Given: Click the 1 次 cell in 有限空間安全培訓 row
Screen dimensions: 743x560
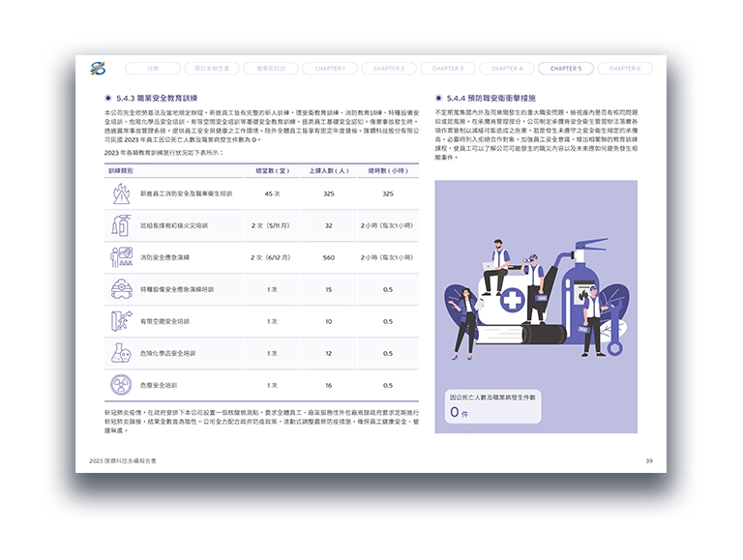Looking at the screenshot, I should pos(272,321).
